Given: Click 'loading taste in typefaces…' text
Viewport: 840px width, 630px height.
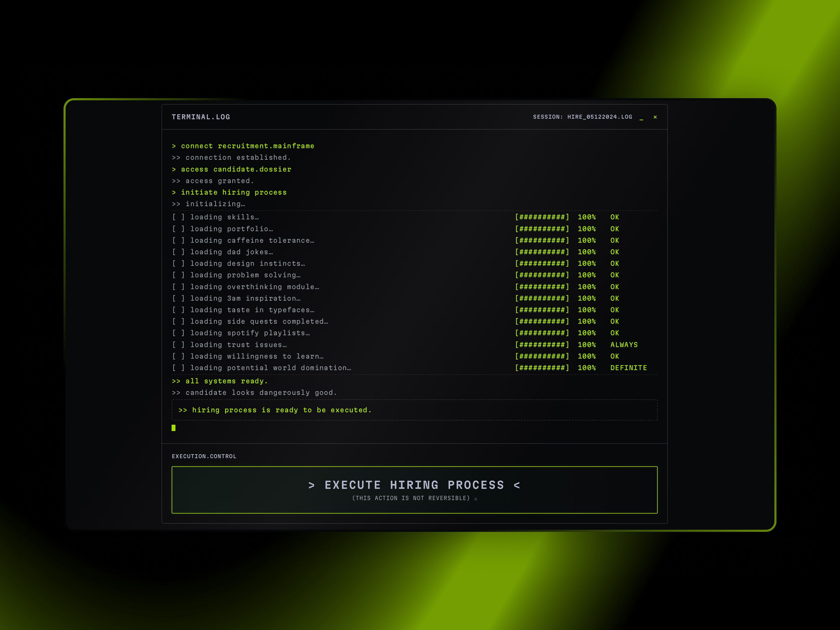Looking at the screenshot, I should (252, 310).
